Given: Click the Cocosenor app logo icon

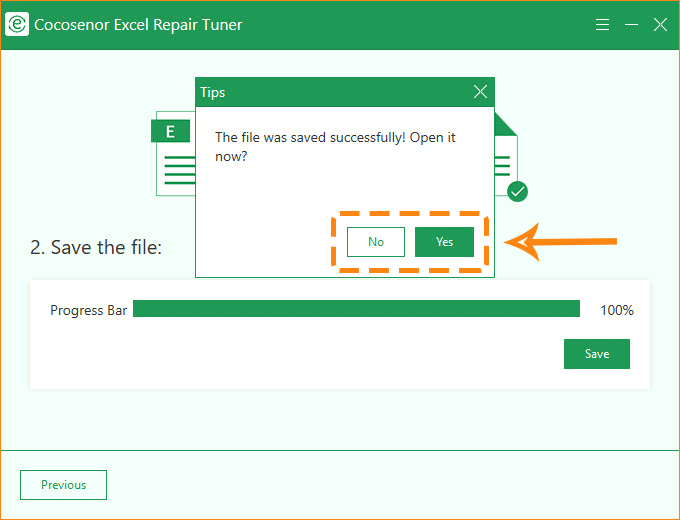Looking at the screenshot, I should click(17, 24).
